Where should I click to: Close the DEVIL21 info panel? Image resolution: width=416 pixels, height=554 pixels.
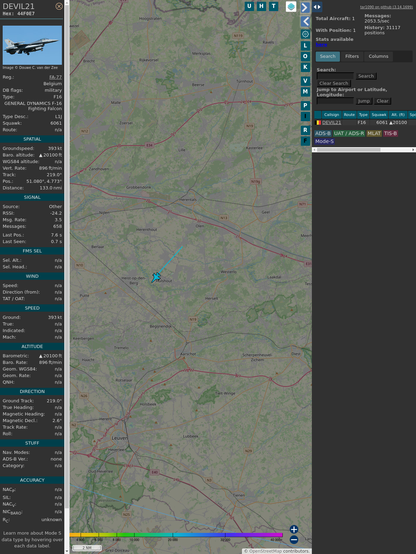[x=59, y=6]
